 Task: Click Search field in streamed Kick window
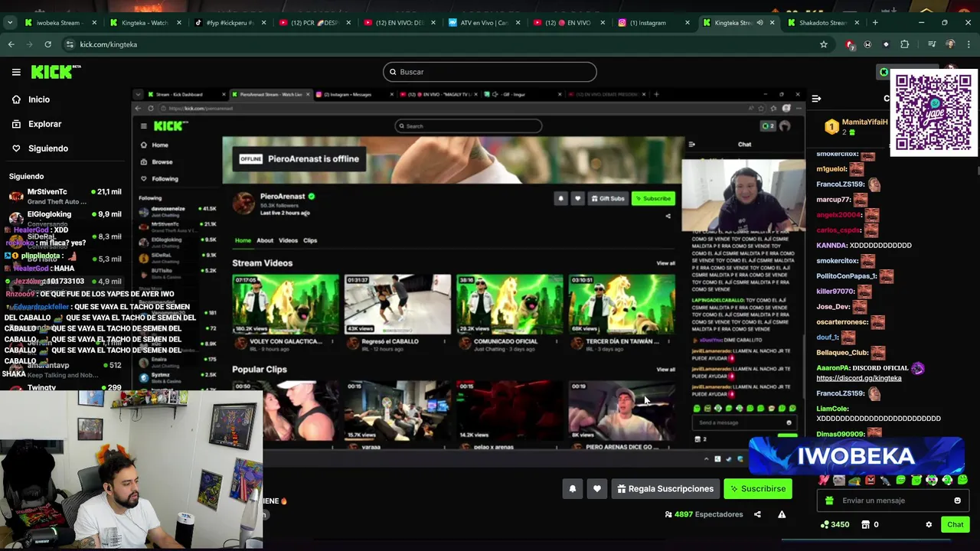pos(469,126)
